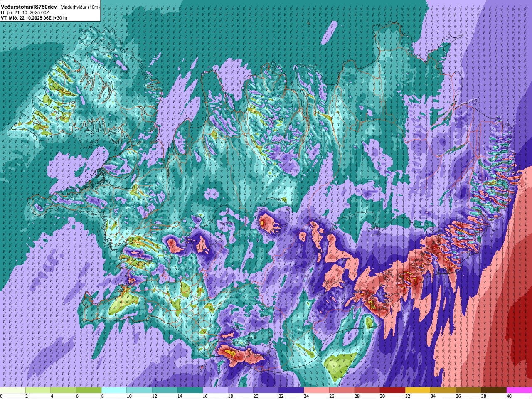
Task: Click the 'VT: Mið. 22.10.2025 06Z' valid time
Action: click(26, 18)
